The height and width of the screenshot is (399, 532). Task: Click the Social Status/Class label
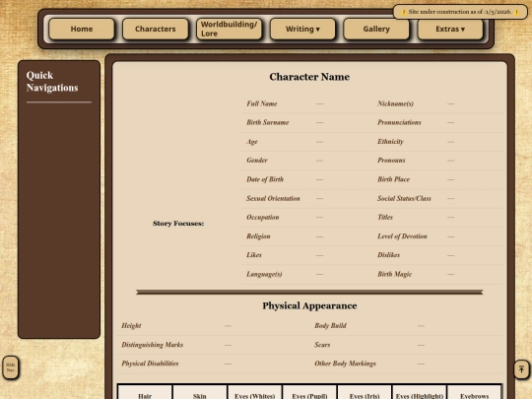404,198
